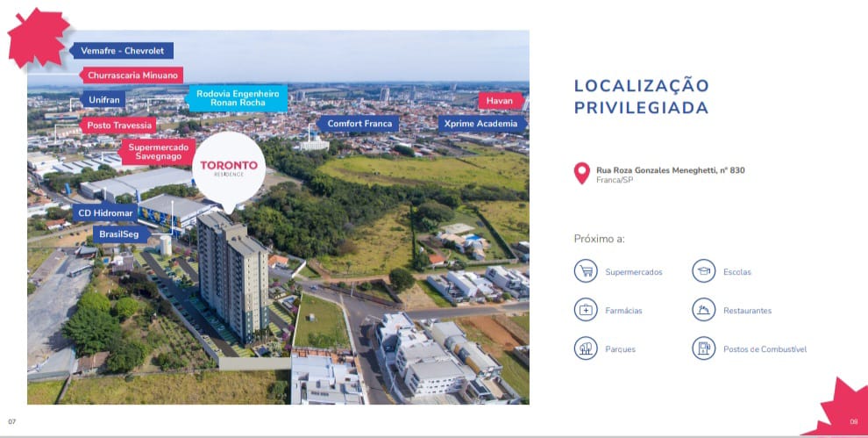Click the Supermercados text label
The image size is (868, 438).
pos(634,272)
